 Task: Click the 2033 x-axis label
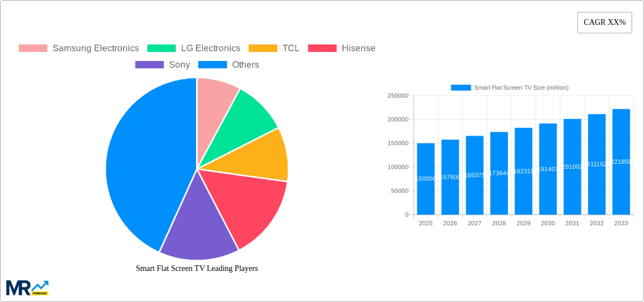(621, 223)
